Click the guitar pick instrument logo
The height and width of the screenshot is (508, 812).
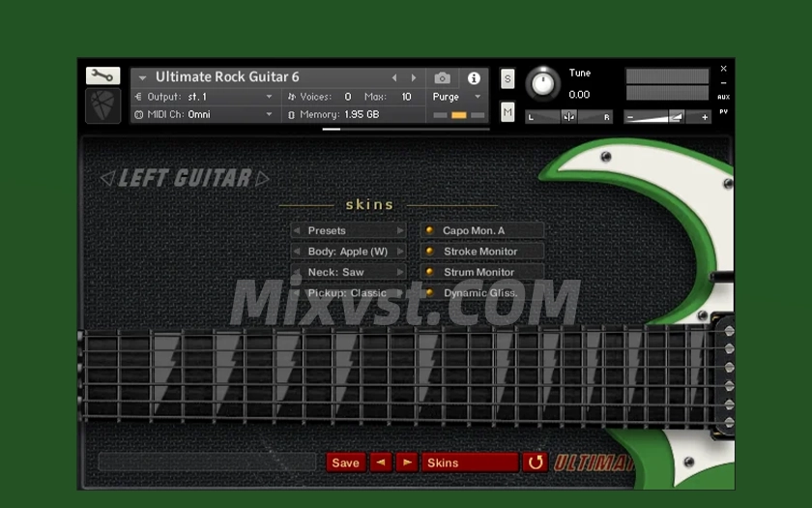coord(102,105)
